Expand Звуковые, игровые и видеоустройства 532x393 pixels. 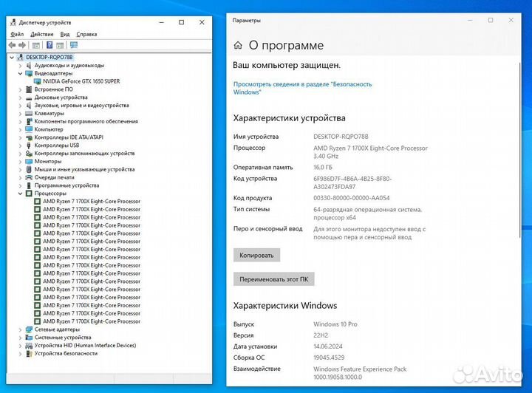click(x=21, y=106)
